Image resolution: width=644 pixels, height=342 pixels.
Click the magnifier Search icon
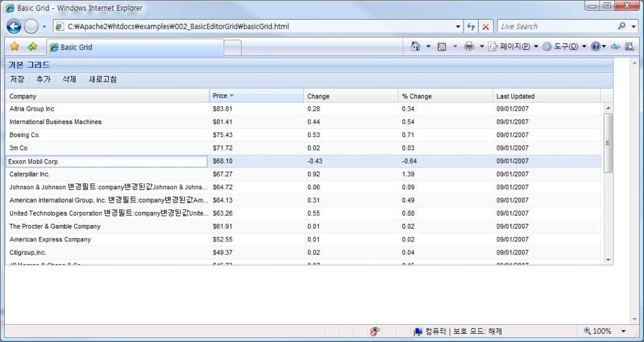(621, 26)
